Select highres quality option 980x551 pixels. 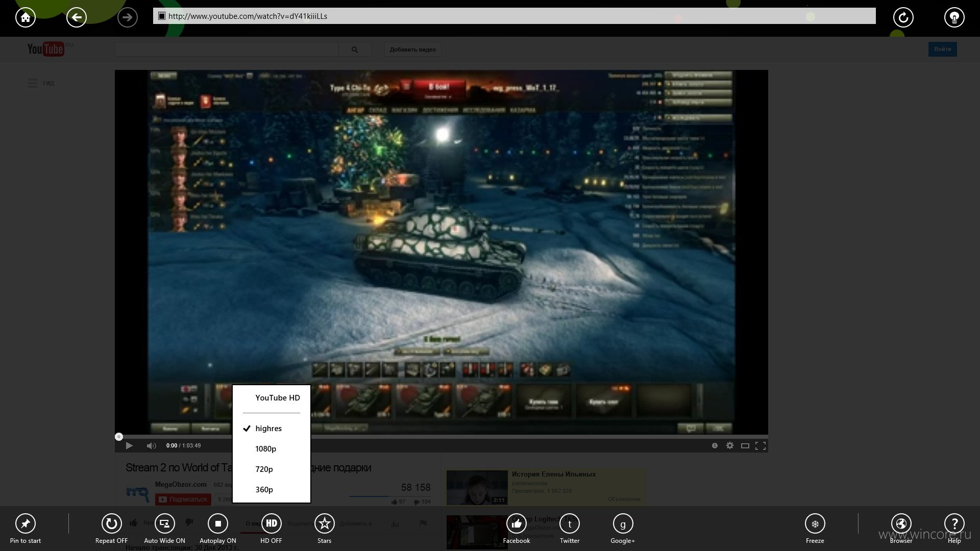click(272, 429)
